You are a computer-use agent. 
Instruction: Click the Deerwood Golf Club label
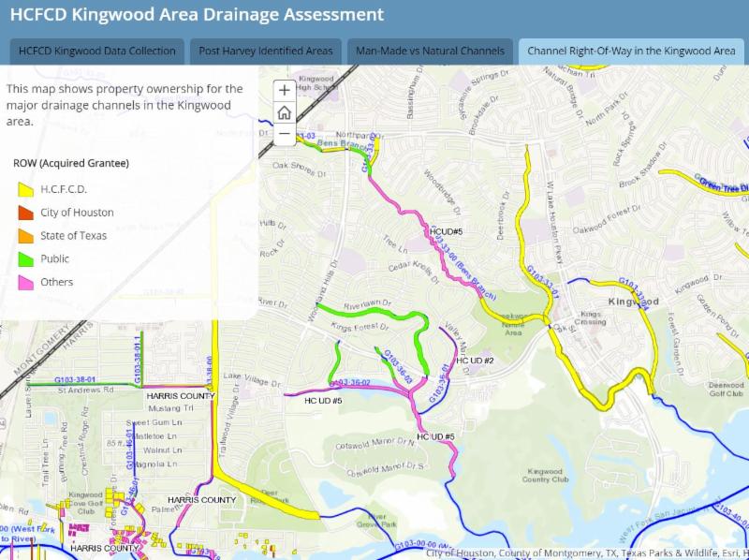[x=727, y=389]
